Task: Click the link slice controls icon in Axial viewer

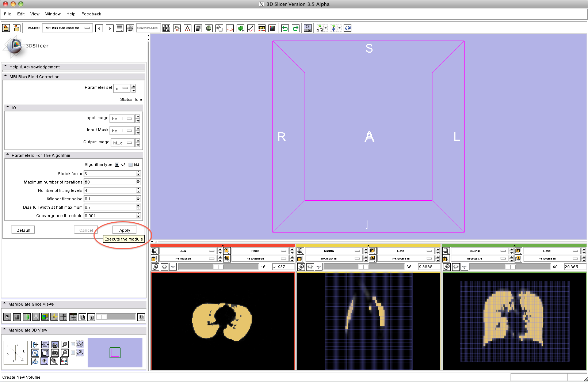Action: click(x=156, y=267)
